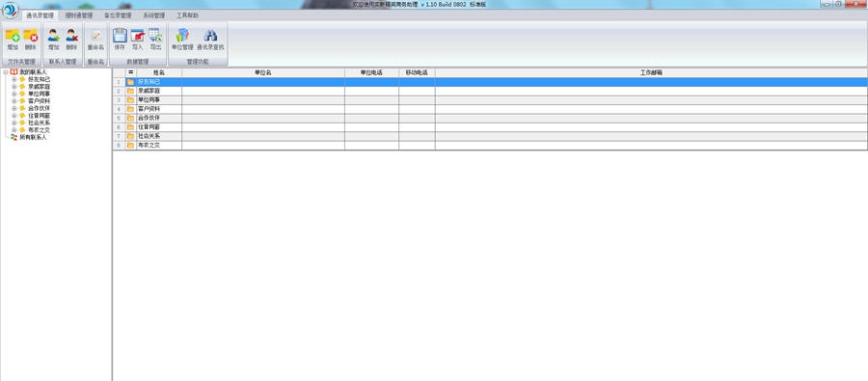Click the 工作邮箱 column header

tap(651, 72)
